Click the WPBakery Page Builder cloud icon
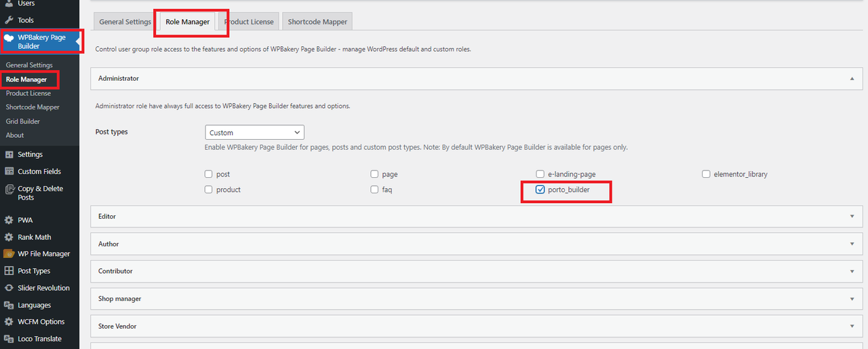This screenshot has width=868, height=349. click(9, 39)
